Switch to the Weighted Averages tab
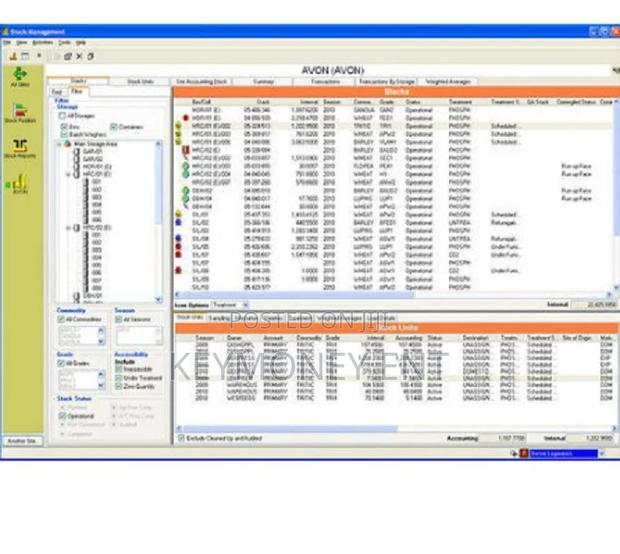 coord(448,81)
